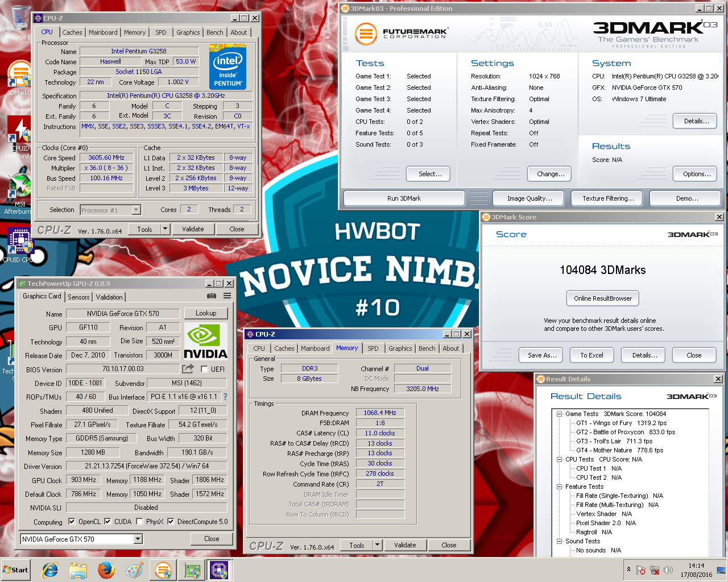Open the Graphics tab in top CPU-Z
This screenshot has width=728, height=582.
click(x=188, y=32)
